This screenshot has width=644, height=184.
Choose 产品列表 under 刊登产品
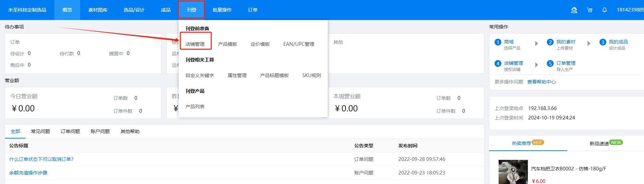tap(195, 107)
